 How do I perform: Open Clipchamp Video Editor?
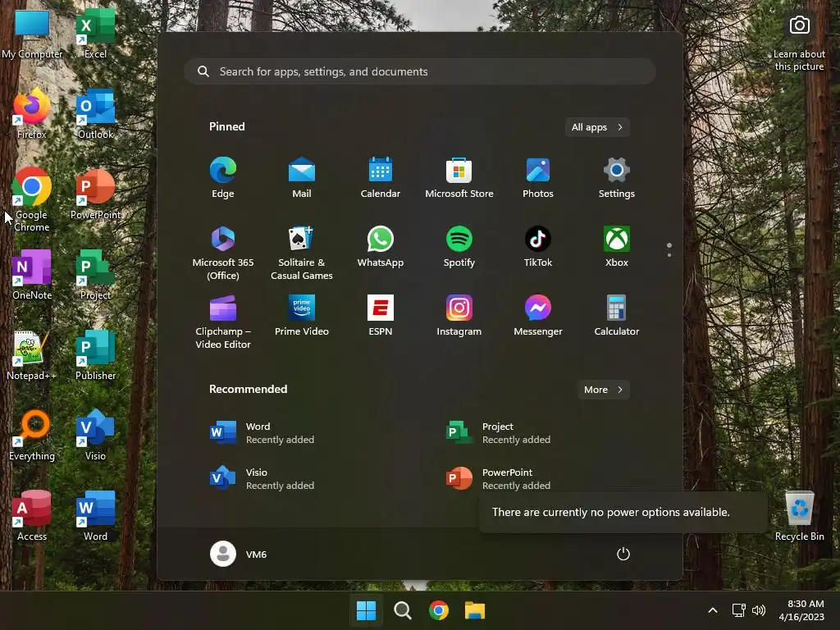[x=223, y=322]
